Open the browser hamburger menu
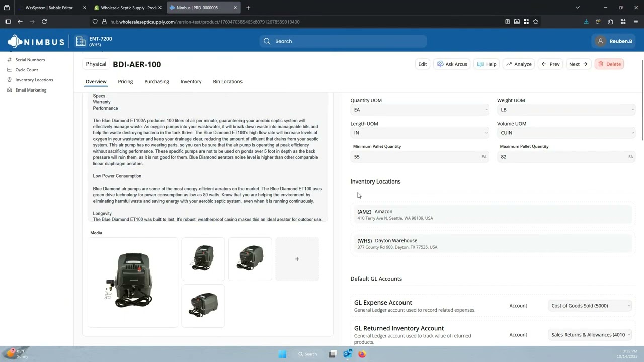The height and width of the screenshot is (362, 644). [x=636, y=22]
